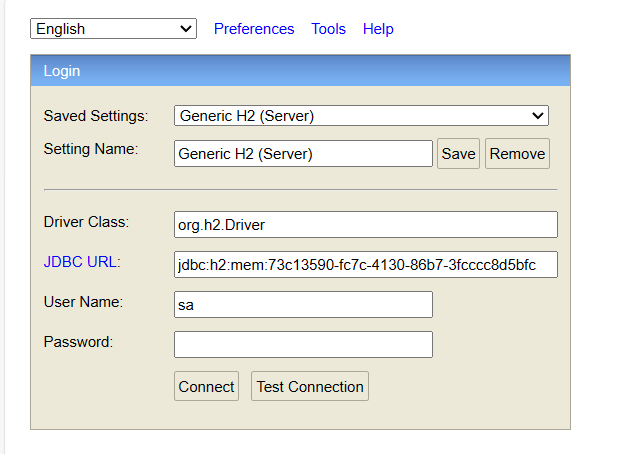Focus the empty Password field
Screen dimensions: 631x454
[303, 345]
